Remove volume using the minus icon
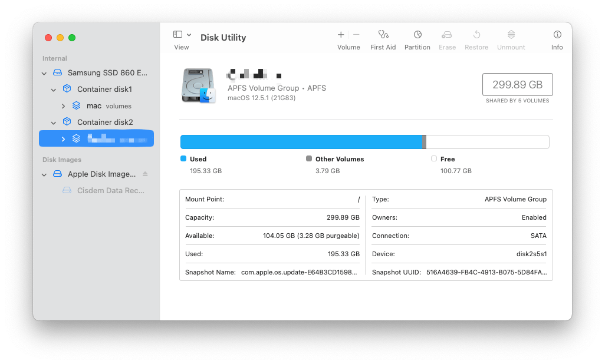Viewport: 605px width, 364px height. (356, 35)
